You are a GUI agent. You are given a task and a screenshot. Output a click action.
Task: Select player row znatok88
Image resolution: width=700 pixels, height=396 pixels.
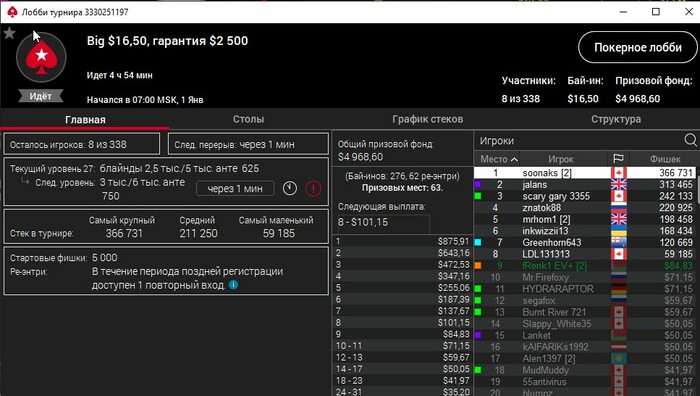584,208
